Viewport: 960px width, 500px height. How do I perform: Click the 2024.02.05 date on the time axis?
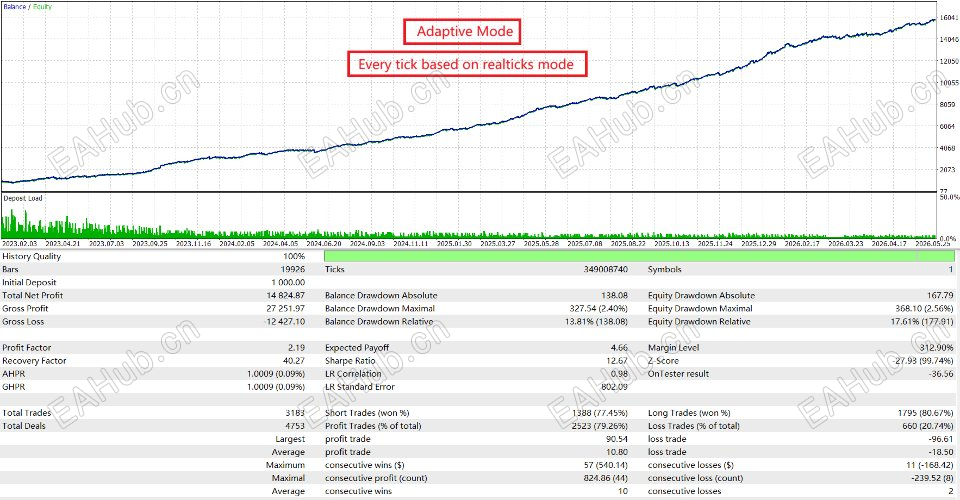236,244
